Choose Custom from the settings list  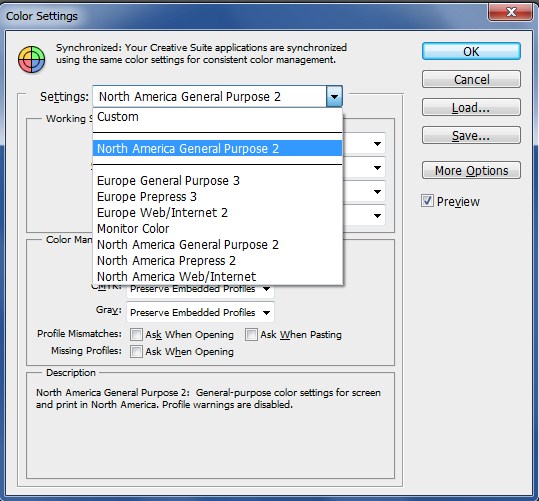pos(218,117)
